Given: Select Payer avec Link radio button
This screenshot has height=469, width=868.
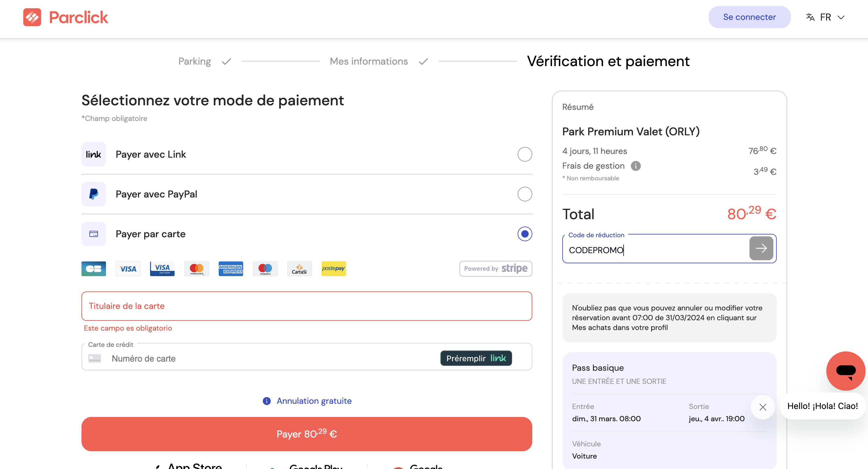Looking at the screenshot, I should click(525, 155).
